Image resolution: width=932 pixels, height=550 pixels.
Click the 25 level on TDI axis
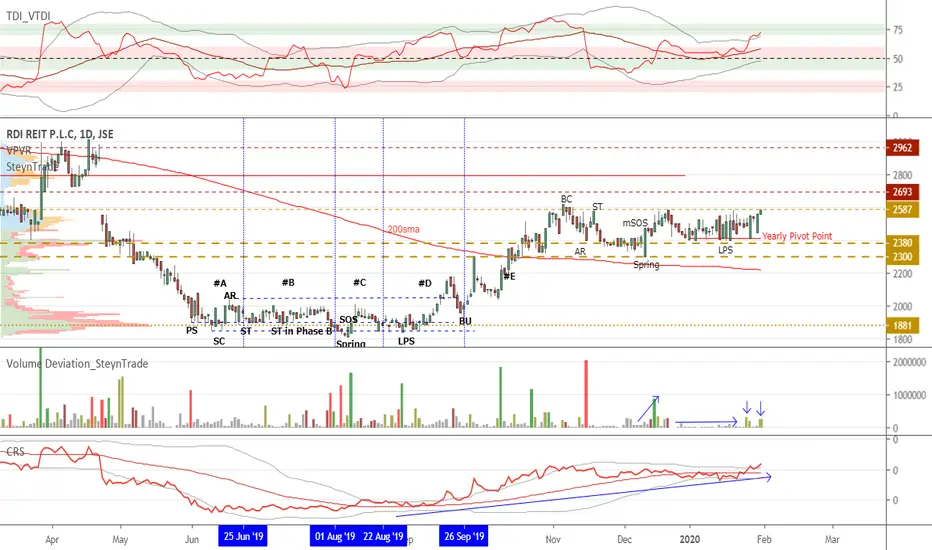[898, 87]
